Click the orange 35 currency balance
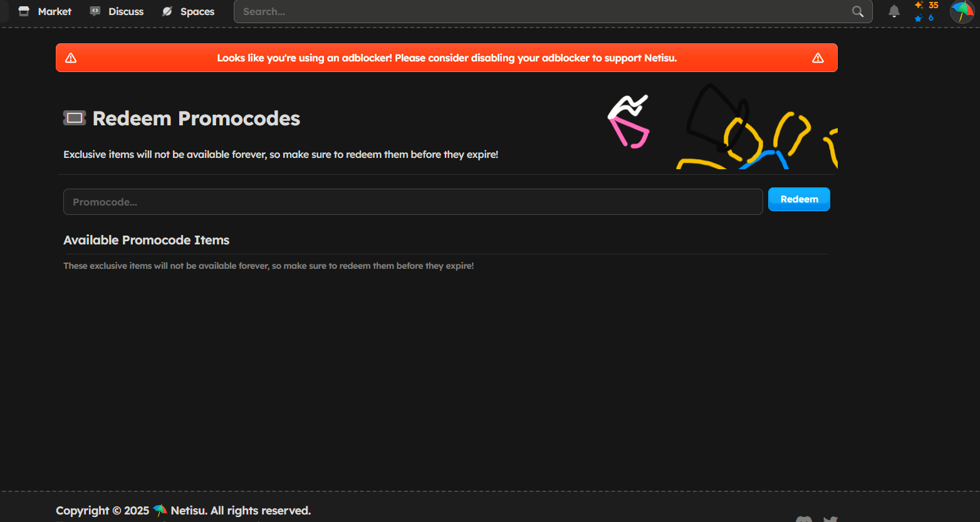The image size is (980, 522). click(x=933, y=5)
